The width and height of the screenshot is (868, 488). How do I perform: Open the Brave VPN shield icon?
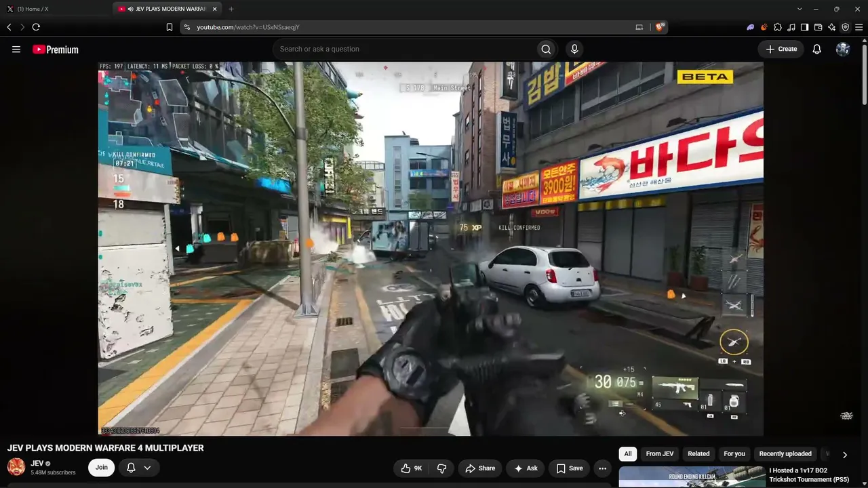(x=845, y=27)
